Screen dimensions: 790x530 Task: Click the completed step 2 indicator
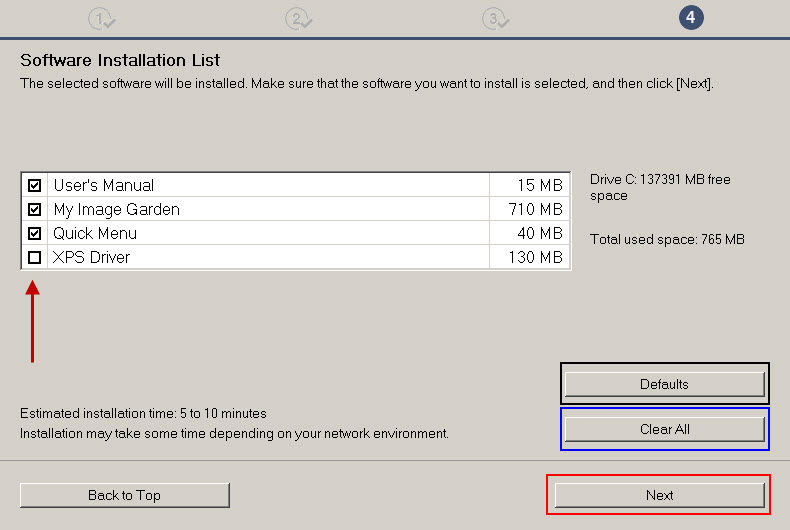[x=298, y=18]
